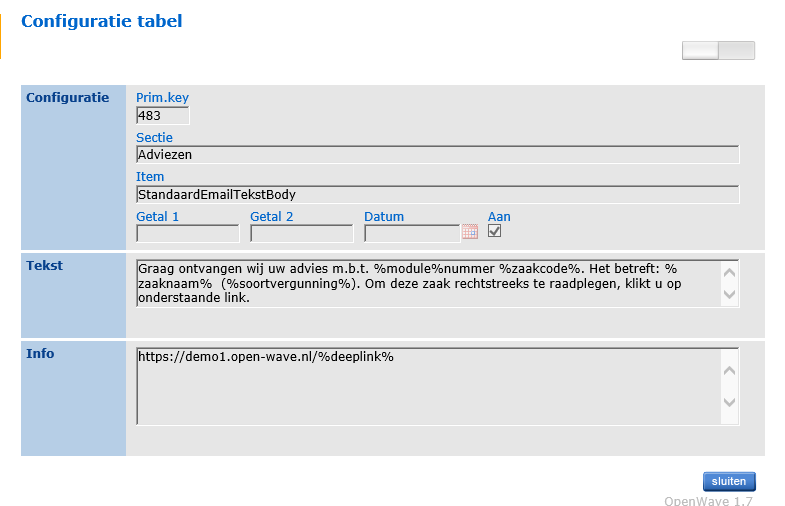Focus the Sectie field containing Adviezen
The height and width of the screenshot is (506, 785).
pos(438,155)
